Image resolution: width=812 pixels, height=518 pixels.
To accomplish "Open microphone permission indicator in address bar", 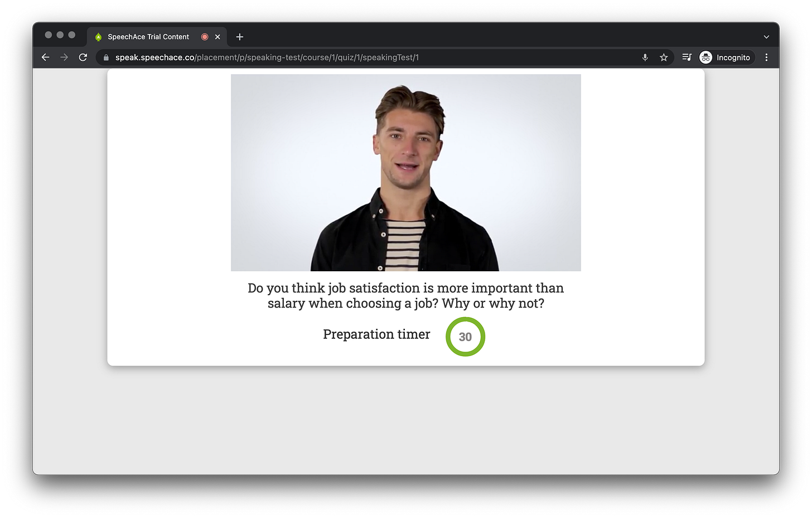I will pyautogui.click(x=645, y=57).
